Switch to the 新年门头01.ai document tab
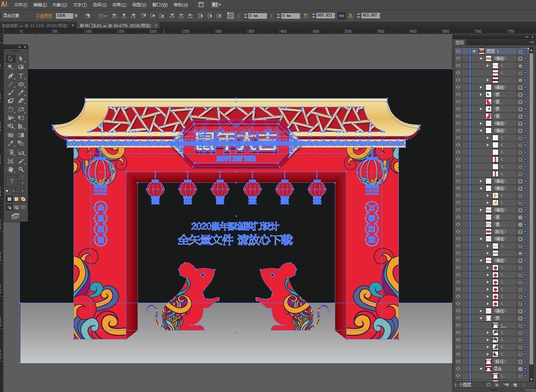This screenshot has width=536, height=392. [115, 26]
